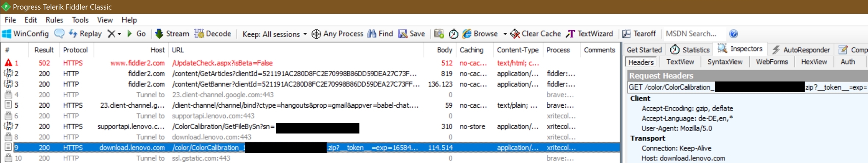Sort by Result column header
Viewport: 868px width, 163px height.
pyautogui.click(x=44, y=50)
